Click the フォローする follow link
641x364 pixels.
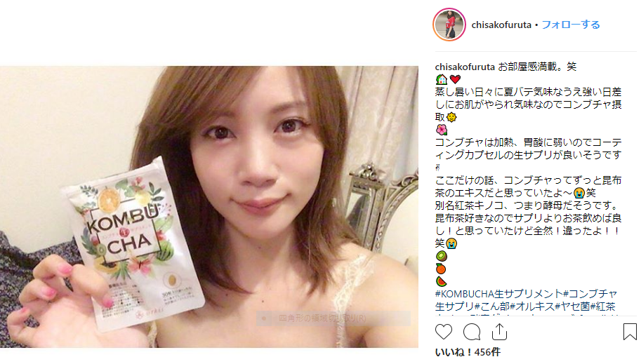click(x=571, y=25)
